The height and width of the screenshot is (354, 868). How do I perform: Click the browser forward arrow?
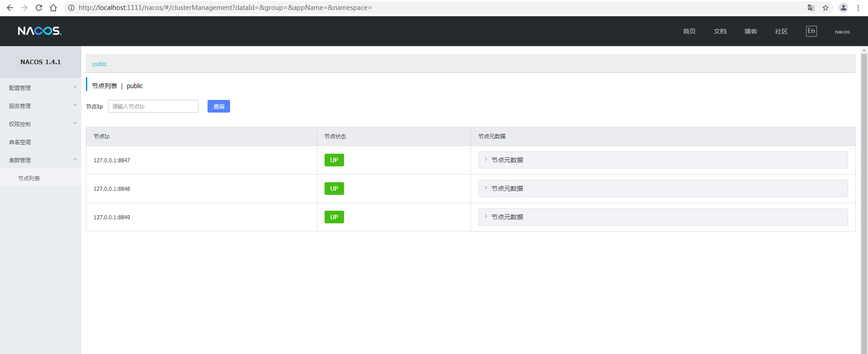tap(24, 8)
